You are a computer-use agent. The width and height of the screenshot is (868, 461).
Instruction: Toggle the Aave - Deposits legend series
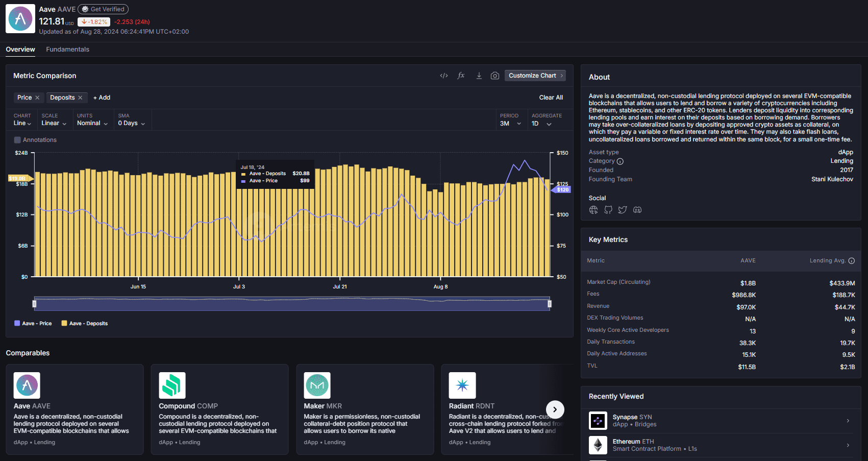point(85,324)
